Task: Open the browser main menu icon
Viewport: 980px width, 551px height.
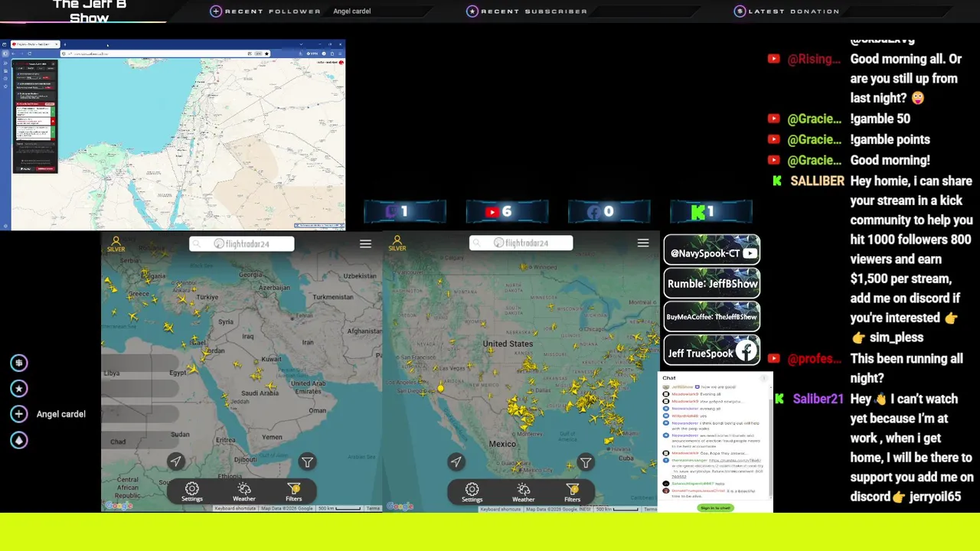Action: coord(340,54)
